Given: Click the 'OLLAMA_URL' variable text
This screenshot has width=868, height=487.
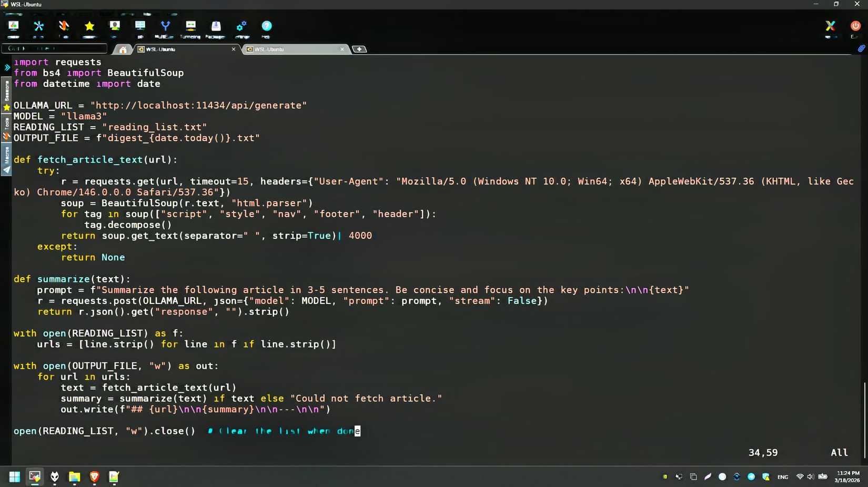Looking at the screenshot, I should click(43, 106).
